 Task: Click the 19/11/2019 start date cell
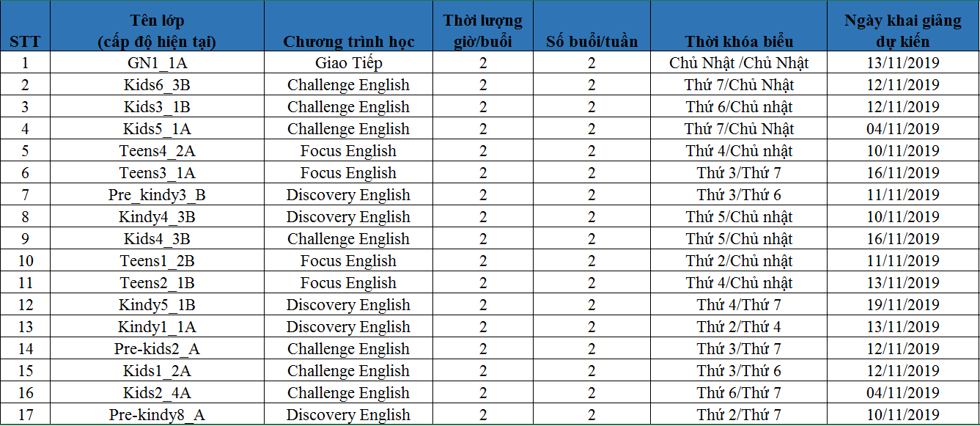(902, 305)
